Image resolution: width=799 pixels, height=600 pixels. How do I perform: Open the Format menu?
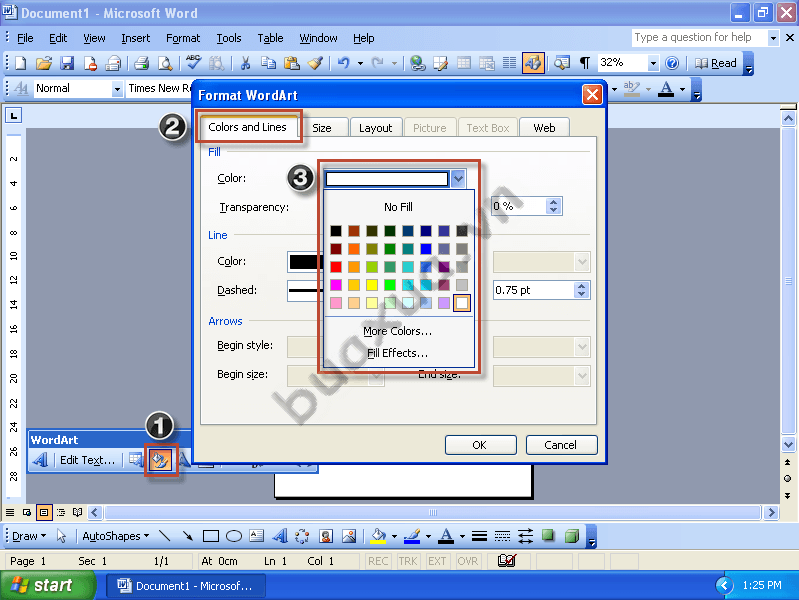point(183,38)
